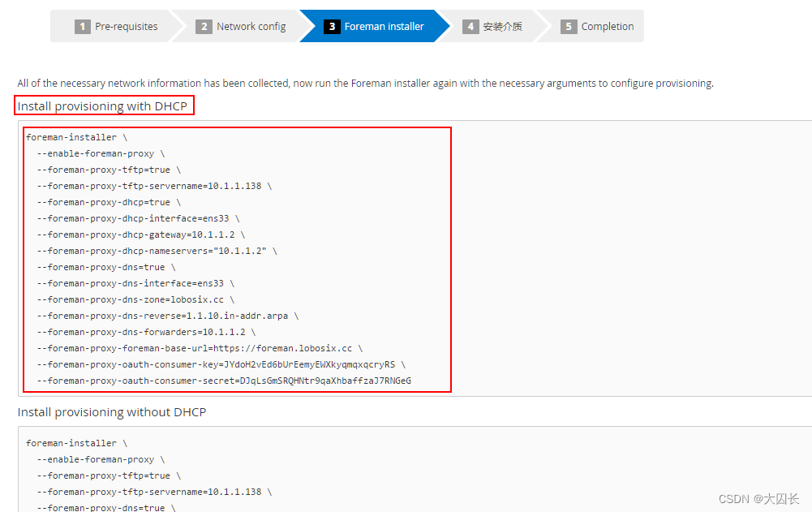This screenshot has width=812, height=512.
Task: Click the number 5 step badge
Action: (x=569, y=27)
